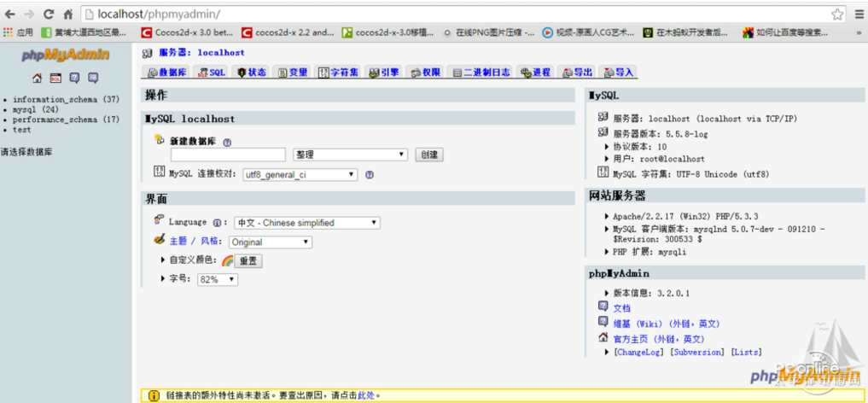Click house icon beside 官方主页
Viewport: 868px width, 403px height.
pos(603,337)
